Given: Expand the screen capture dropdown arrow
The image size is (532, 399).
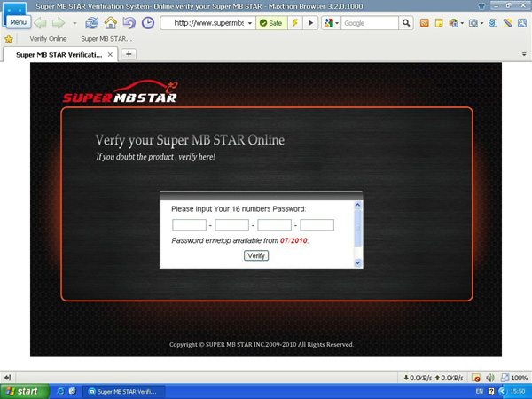Looking at the screenshot, I should (x=481, y=23).
